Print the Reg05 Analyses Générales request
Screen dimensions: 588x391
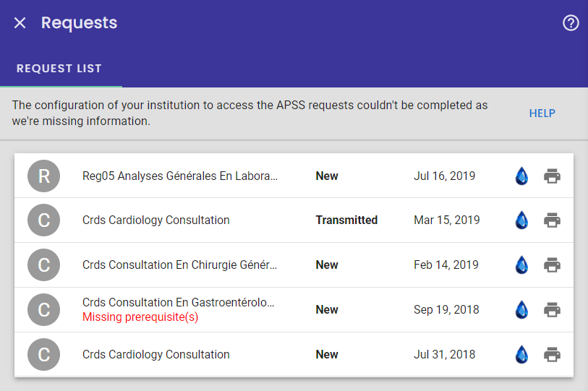point(552,176)
